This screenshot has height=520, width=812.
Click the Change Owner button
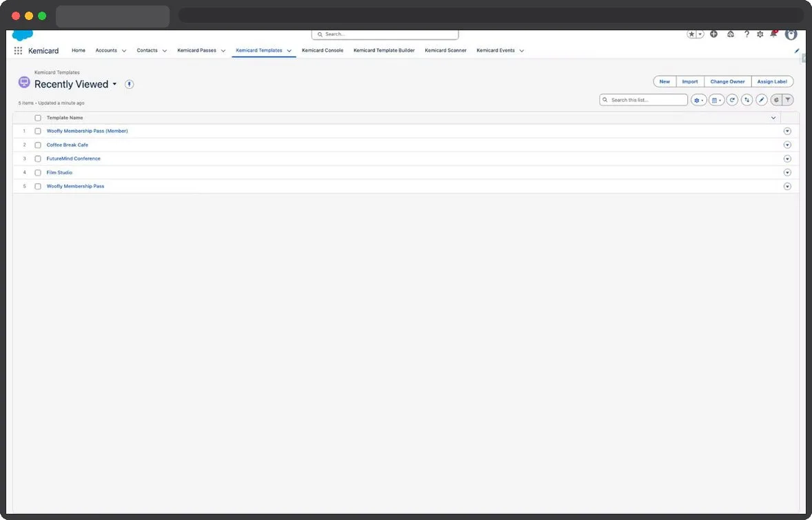click(x=728, y=82)
